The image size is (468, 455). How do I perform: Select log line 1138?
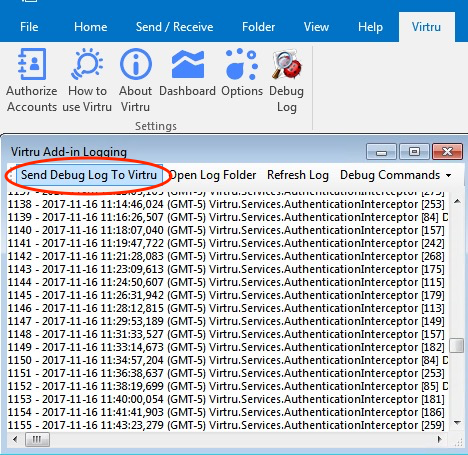pos(226,204)
